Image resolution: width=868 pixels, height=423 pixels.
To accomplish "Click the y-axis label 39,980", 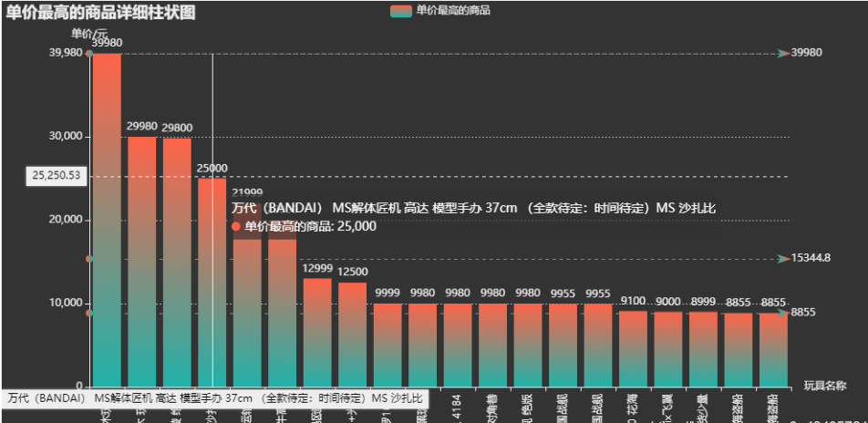I will tap(67, 53).
